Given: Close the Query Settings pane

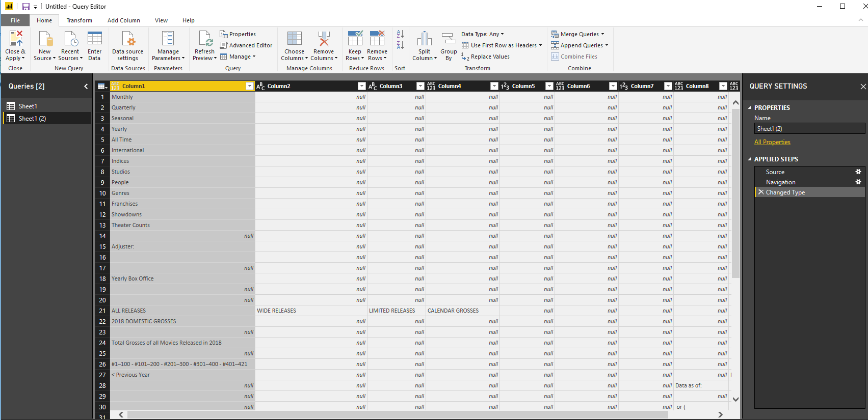Looking at the screenshot, I should coord(863,87).
